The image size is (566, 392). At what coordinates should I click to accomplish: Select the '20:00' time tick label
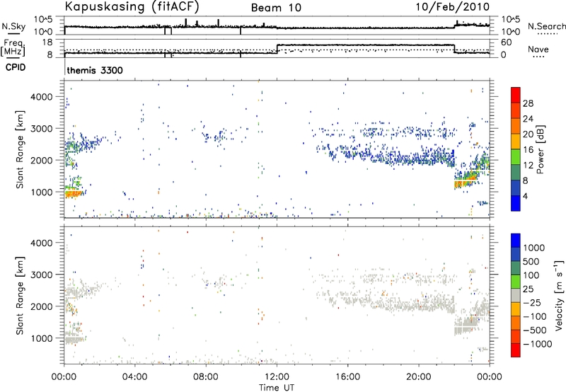419,377
